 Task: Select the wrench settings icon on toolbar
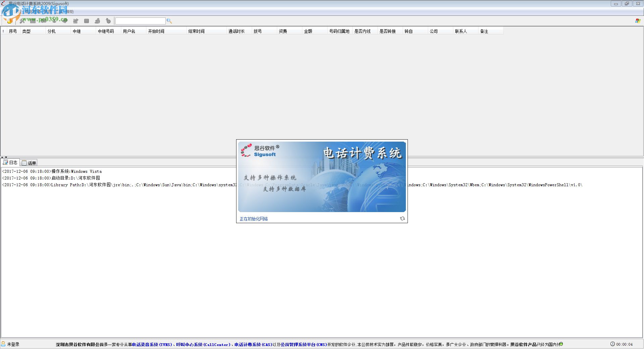click(x=22, y=21)
